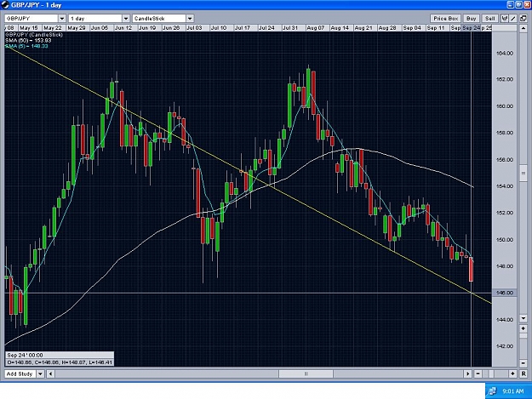Click the OHLC values readout line
The width and height of the screenshot is (532, 399).
[x=60, y=362]
